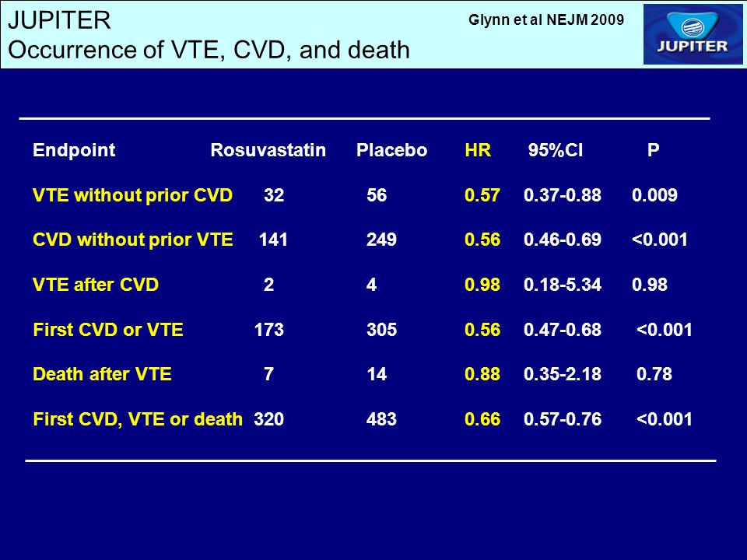This screenshot has height=560, width=747.
Task: Select the VTE without prior CVD row label
Action: click(x=132, y=195)
